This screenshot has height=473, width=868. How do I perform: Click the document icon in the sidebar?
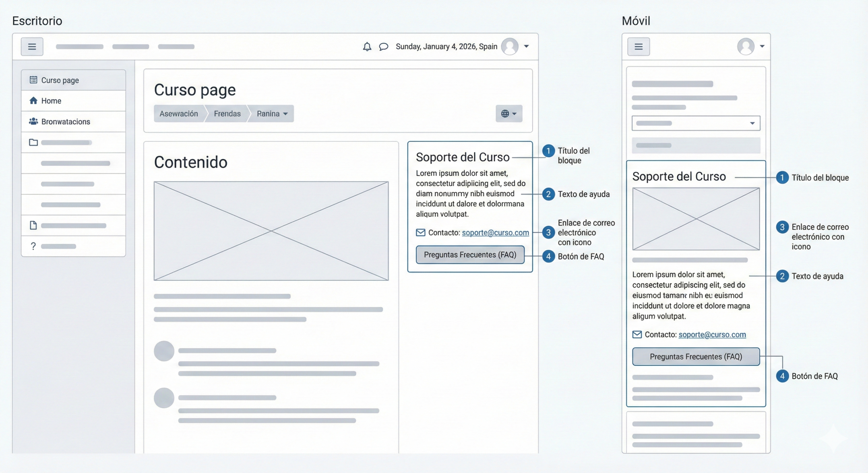click(x=34, y=225)
